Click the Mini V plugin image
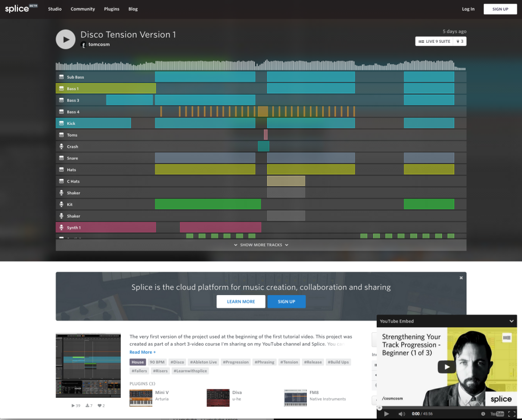 coord(141,398)
